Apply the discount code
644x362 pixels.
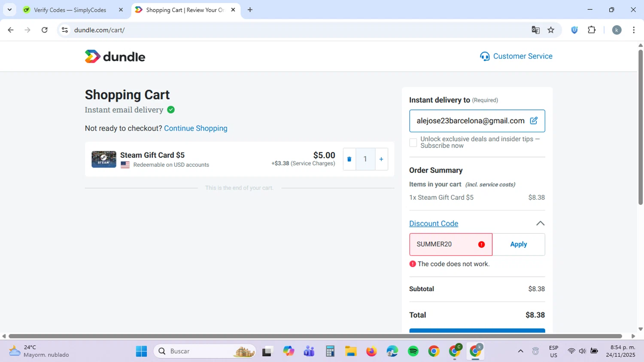click(x=519, y=244)
